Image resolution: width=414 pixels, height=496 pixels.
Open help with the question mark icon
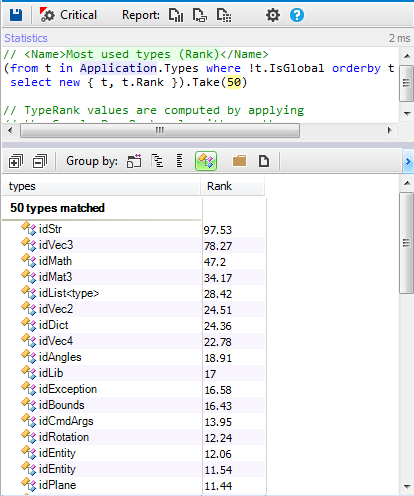click(x=297, y=15)
